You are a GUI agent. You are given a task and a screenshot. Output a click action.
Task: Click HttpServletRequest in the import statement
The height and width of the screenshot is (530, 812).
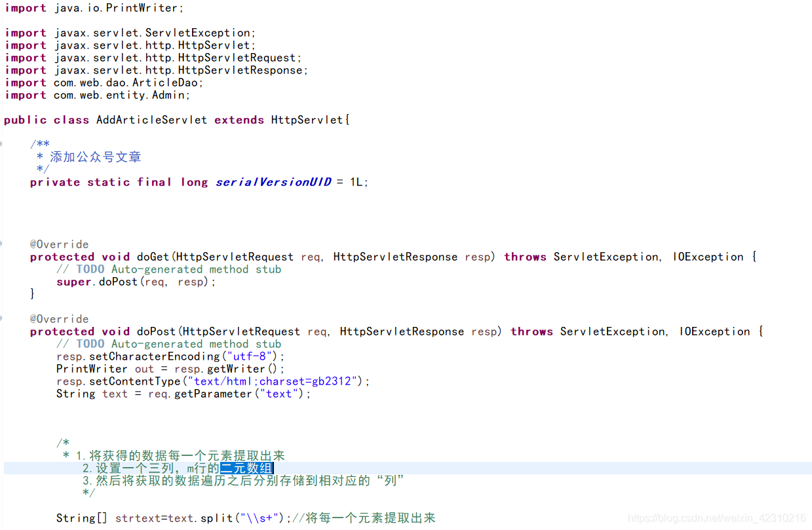237,58
